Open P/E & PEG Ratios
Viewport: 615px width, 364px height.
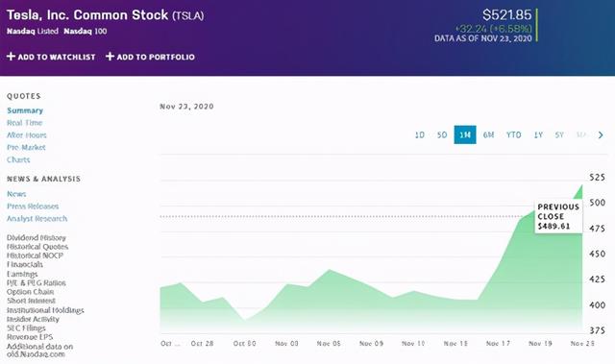click(37, 283)
